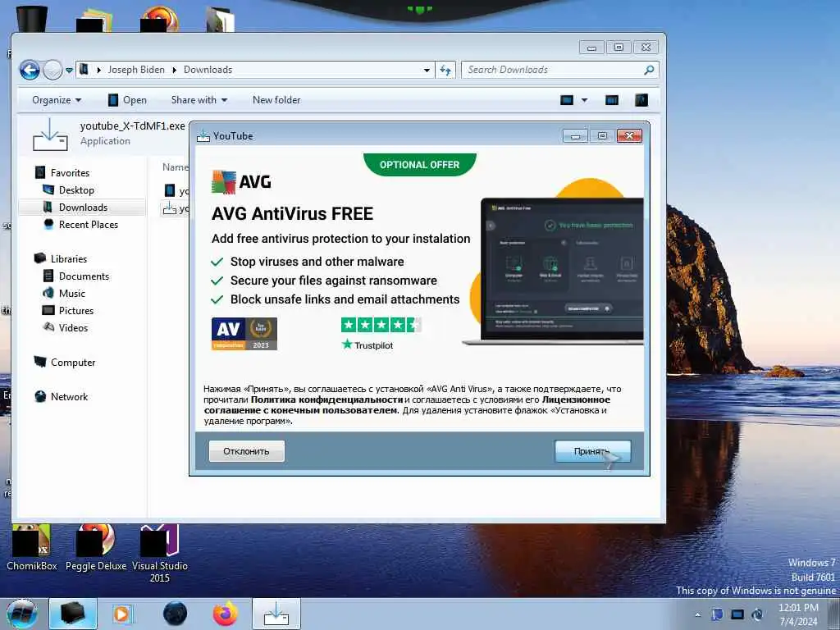Click Принять to accept the AVG offer
Screen dimensions: 840x630
tap(592, 451)
